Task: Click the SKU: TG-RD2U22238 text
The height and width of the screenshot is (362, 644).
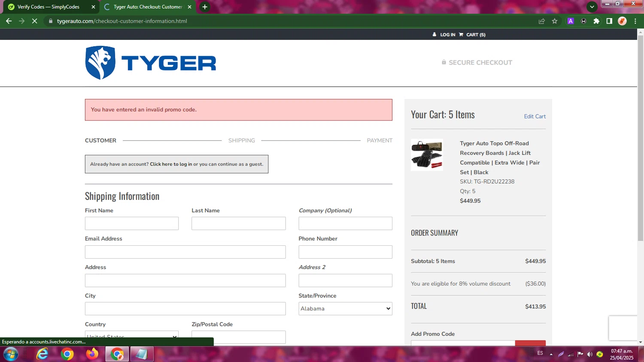Action: pyautogui.click(x=487, y=181)
